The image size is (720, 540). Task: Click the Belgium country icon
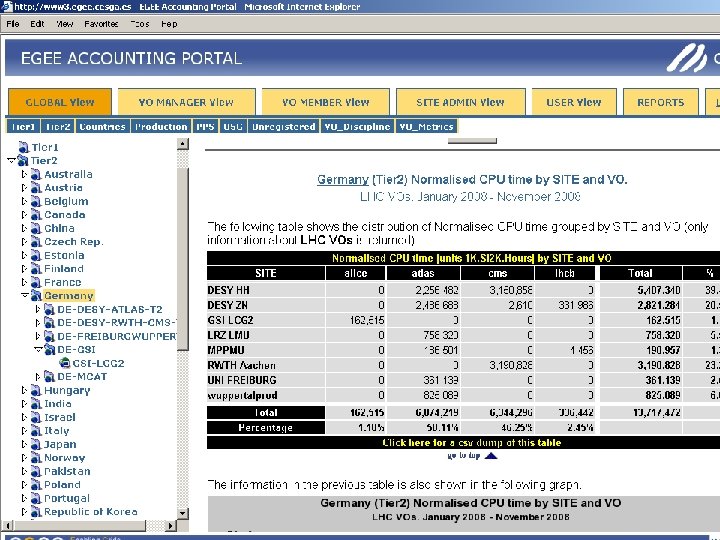coord(36,201)
